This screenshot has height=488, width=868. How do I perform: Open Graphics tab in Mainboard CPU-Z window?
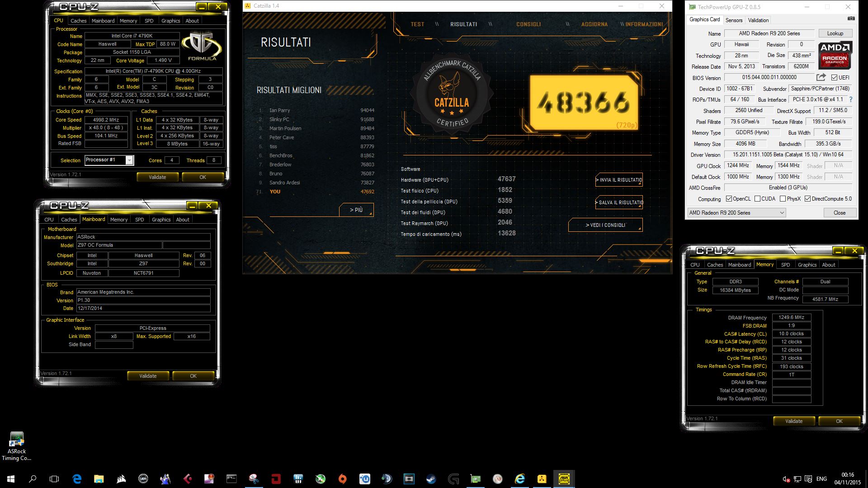coord(161,220)
